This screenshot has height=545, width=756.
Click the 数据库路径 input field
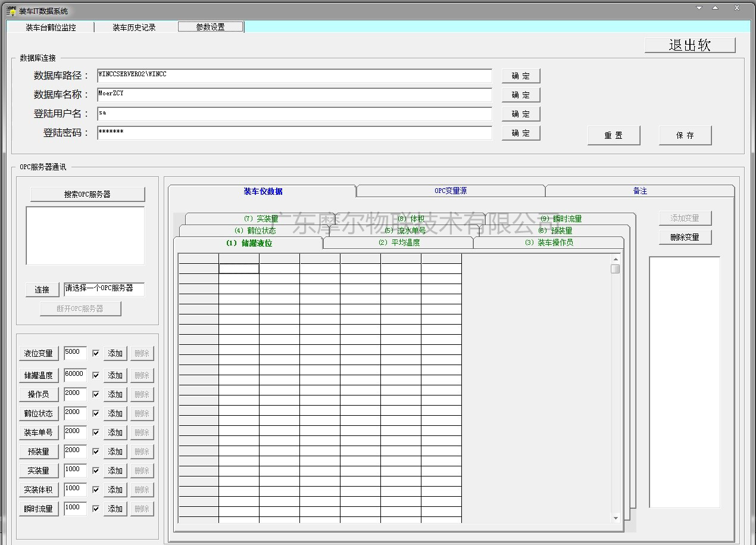point(295,76)
